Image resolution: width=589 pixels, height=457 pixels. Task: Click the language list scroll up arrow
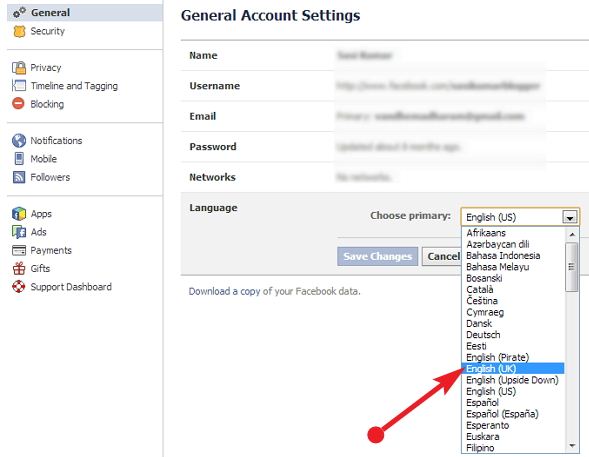coord(572,235)
